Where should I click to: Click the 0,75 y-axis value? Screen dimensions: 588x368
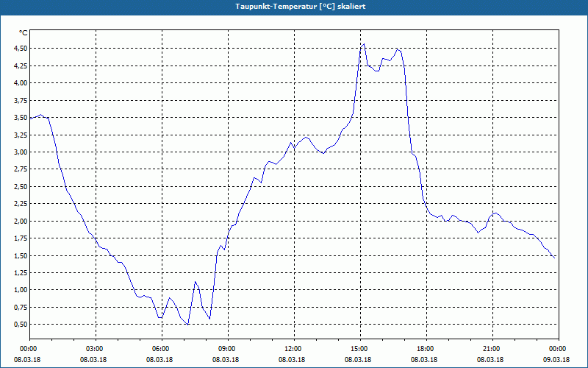(21, 307)
